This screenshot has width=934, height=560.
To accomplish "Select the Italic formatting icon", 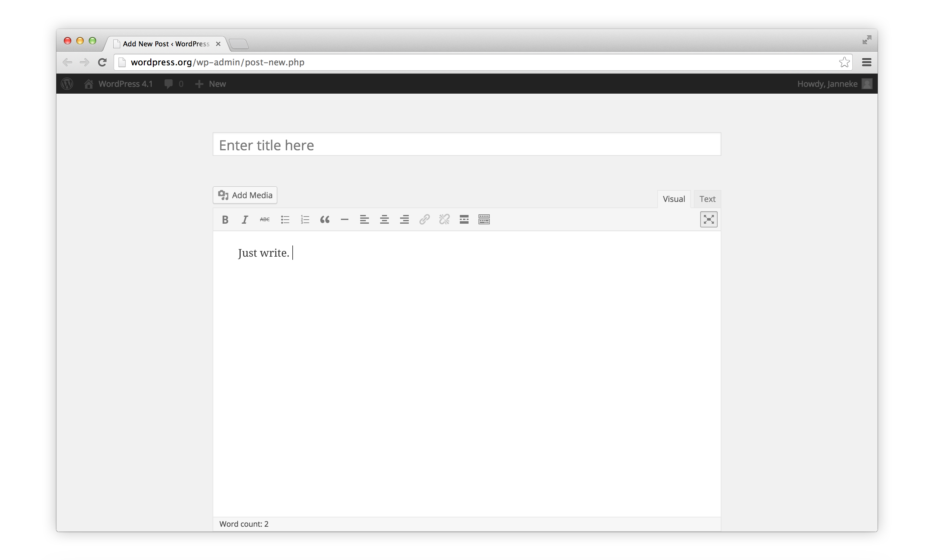I will tap(243, 219).
